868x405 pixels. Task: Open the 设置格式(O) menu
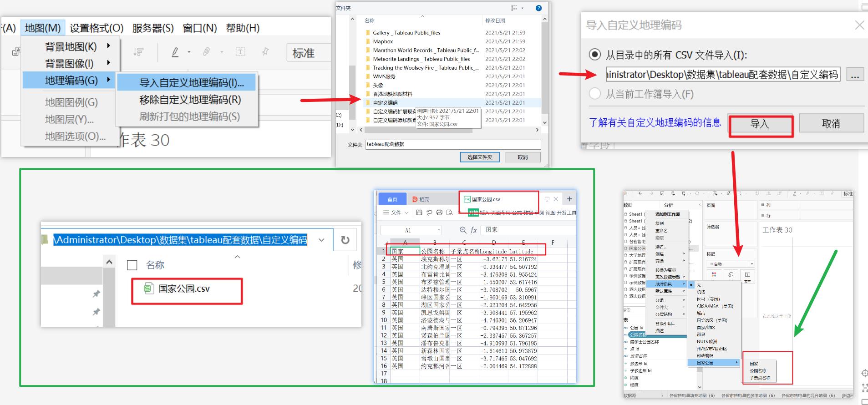96,28
